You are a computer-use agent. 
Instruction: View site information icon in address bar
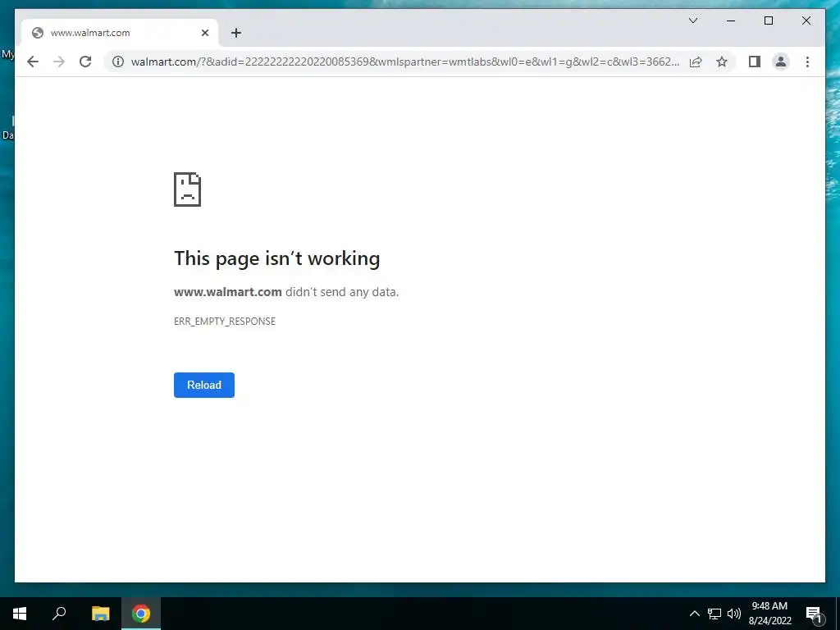pos(118,62)
